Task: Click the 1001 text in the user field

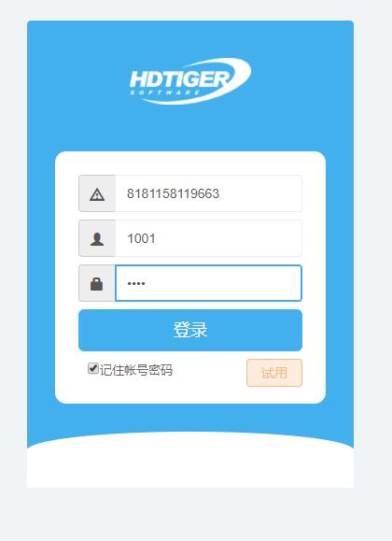Action: pos(141,238)
